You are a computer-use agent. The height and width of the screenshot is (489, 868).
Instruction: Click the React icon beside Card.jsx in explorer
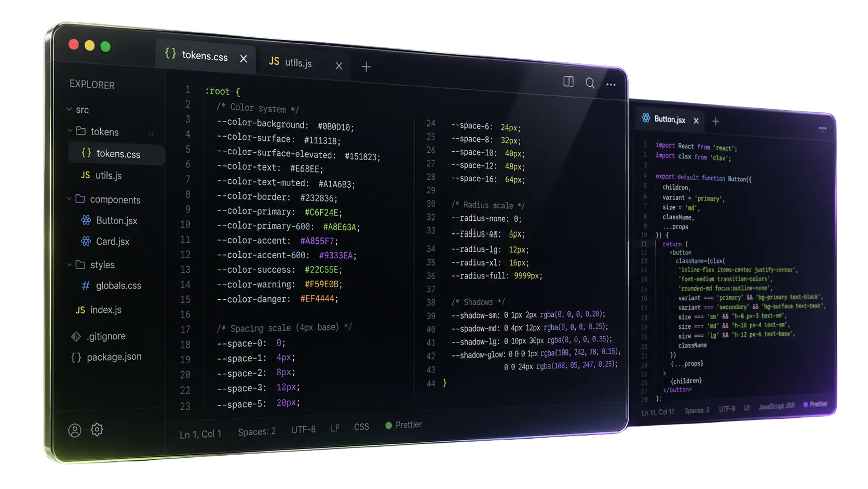coord(86,241)
